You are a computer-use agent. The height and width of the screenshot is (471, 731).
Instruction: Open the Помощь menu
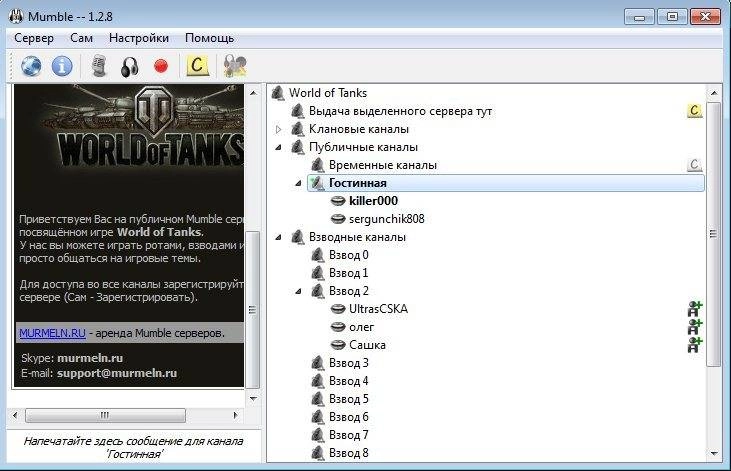tap(209, 38)
